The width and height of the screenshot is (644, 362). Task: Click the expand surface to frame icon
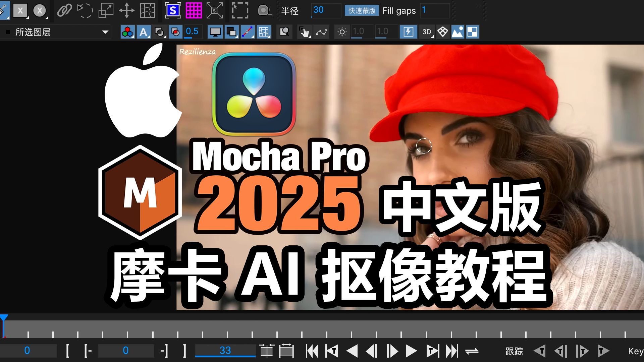coord(215,11)
